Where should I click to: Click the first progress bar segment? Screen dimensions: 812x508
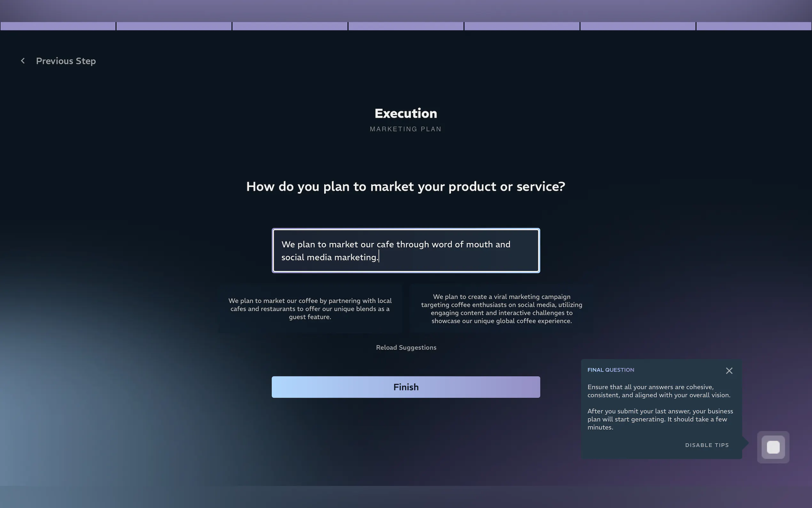click(x=58, y=26)
